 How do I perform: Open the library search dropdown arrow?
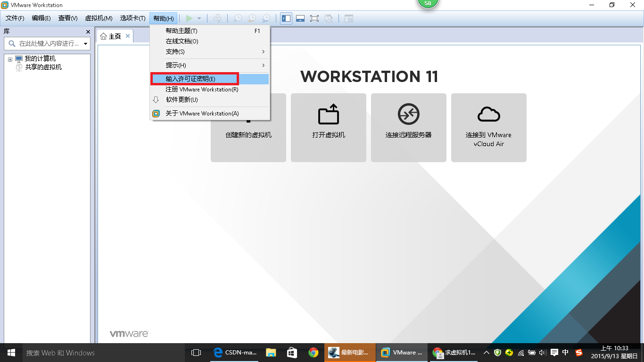point(85,43)
